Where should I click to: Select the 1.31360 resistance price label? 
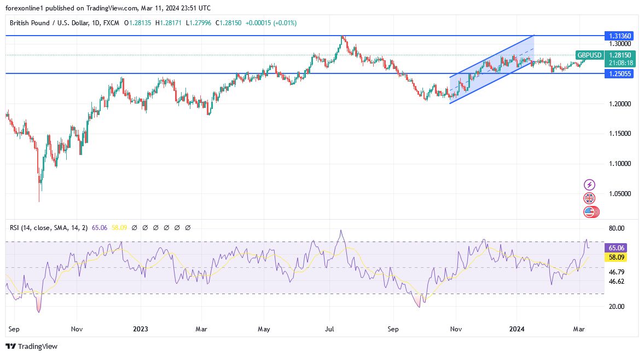coord(620,36)
